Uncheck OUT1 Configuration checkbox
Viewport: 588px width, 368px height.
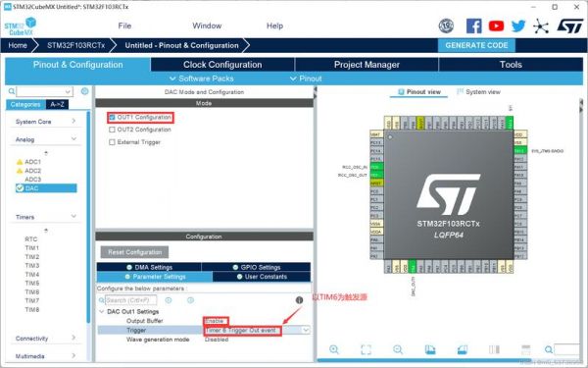point(112,118)
